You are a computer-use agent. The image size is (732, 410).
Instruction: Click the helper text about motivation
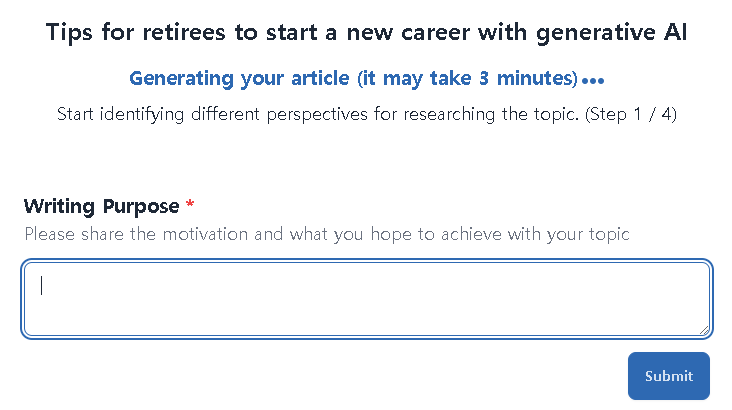pyautogui.click(x=326, y=235)
